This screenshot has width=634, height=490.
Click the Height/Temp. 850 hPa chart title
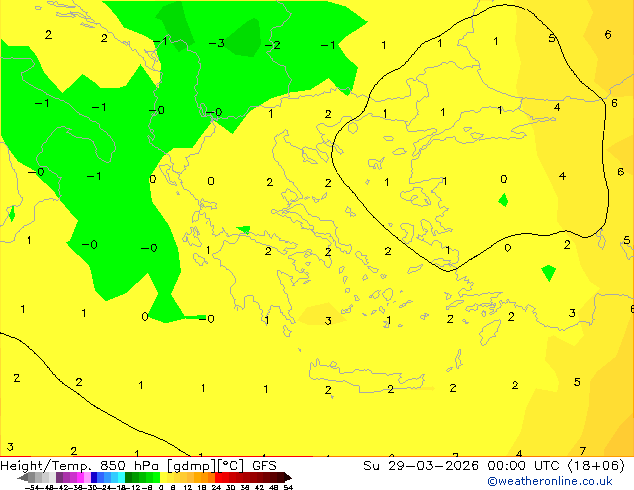click(x=138, y=466)
